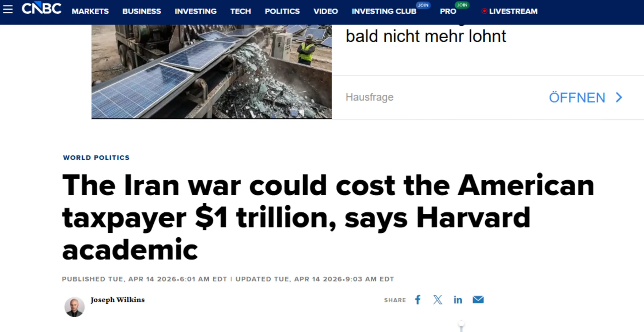Image resolution: width=644 pixels, height=332 pixels.
Task: Click Joseph Wilkins author avatar photo
Action: (74, 307)
